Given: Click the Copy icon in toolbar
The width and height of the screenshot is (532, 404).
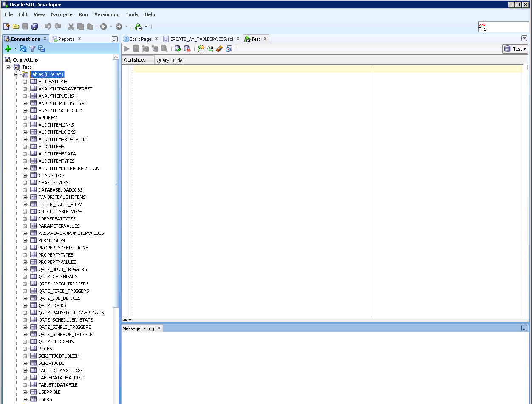Looking at the screenshot, I should 81,26.
